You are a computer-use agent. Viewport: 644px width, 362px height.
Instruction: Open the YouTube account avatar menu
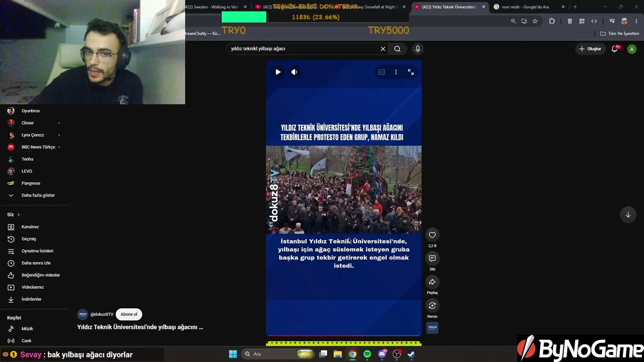coord(632,49)
